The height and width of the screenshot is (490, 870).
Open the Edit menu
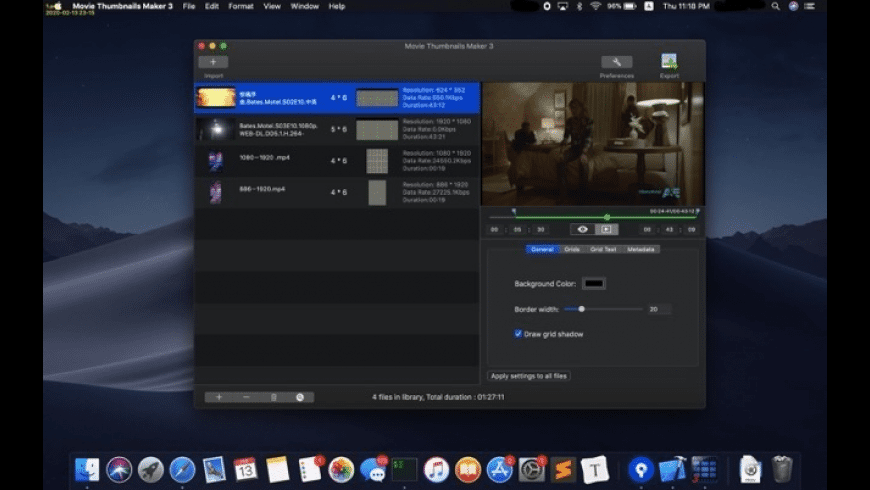tap(211, 6)
